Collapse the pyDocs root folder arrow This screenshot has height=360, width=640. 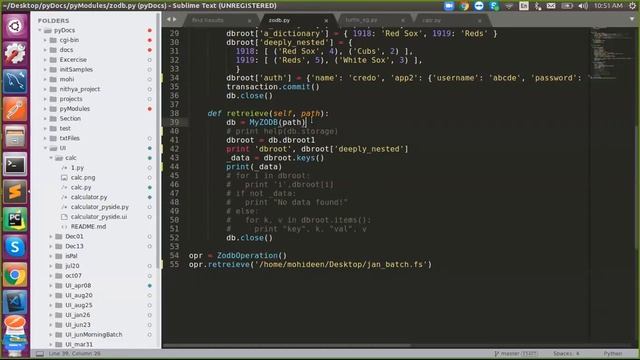[40, 30]
